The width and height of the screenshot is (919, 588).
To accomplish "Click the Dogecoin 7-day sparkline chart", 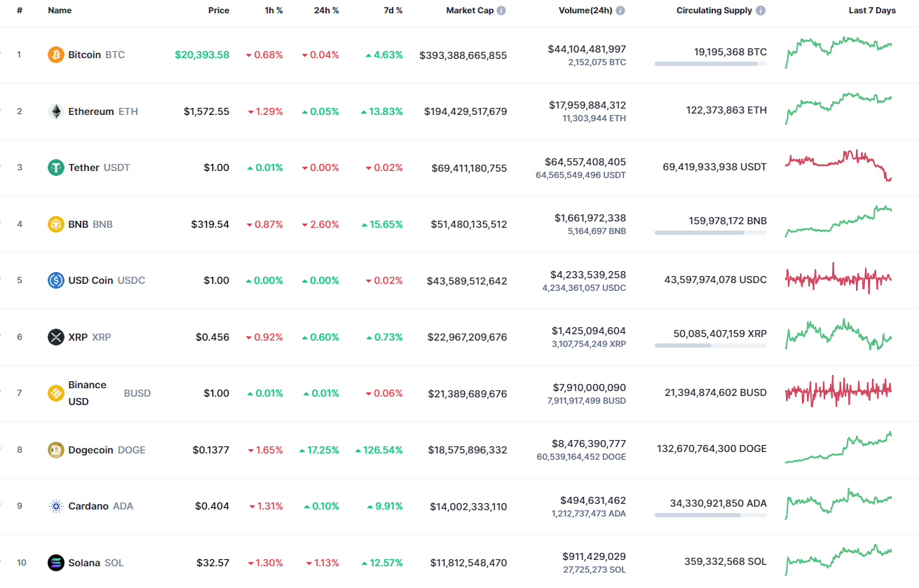I will [838, 449].
